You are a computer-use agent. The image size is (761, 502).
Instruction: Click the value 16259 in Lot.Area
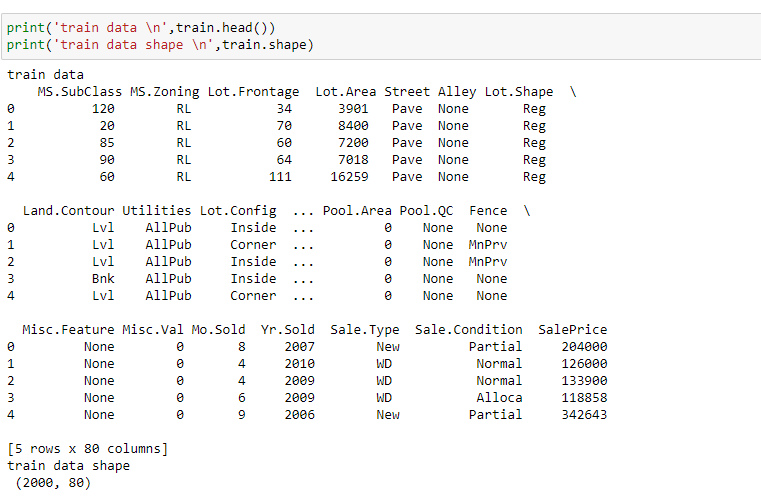pyautogui.click(x=349, y=177)
